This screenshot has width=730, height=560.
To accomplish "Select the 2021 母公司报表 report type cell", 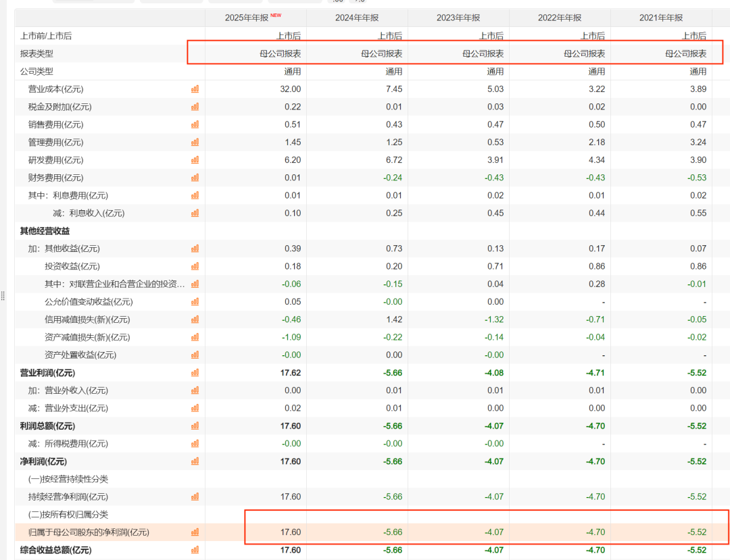I will 685,53.
